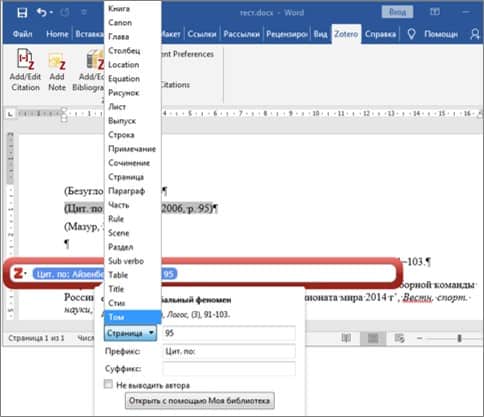This screenshot has height=417, width=484.
Task: Open the Рецензирование tab
Action: coord(287,34)
